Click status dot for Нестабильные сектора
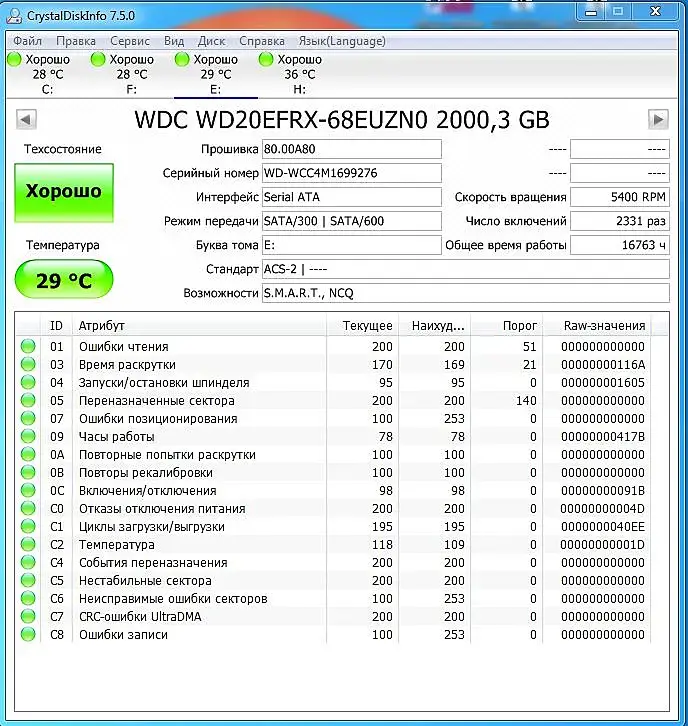This screenshot has height=726, width=688. [28, 580]
